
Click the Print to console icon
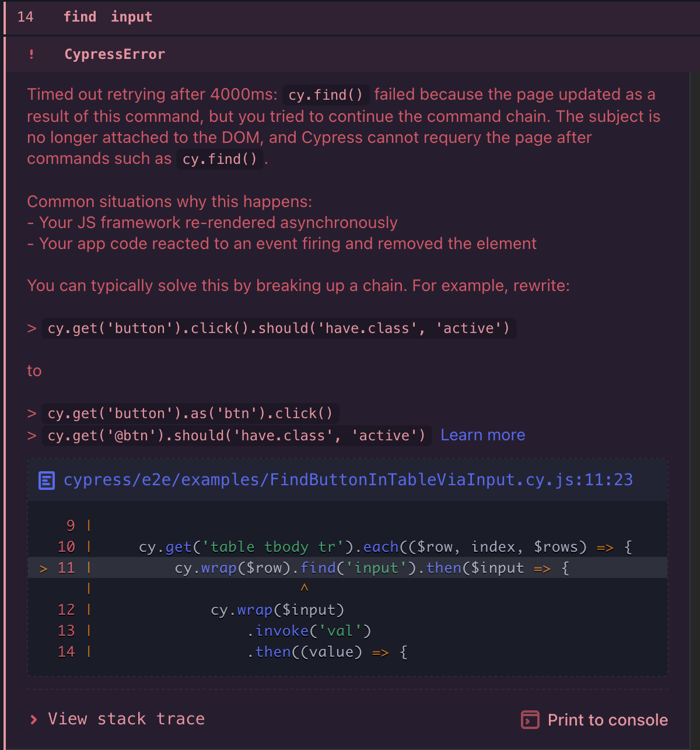(530, 720)
